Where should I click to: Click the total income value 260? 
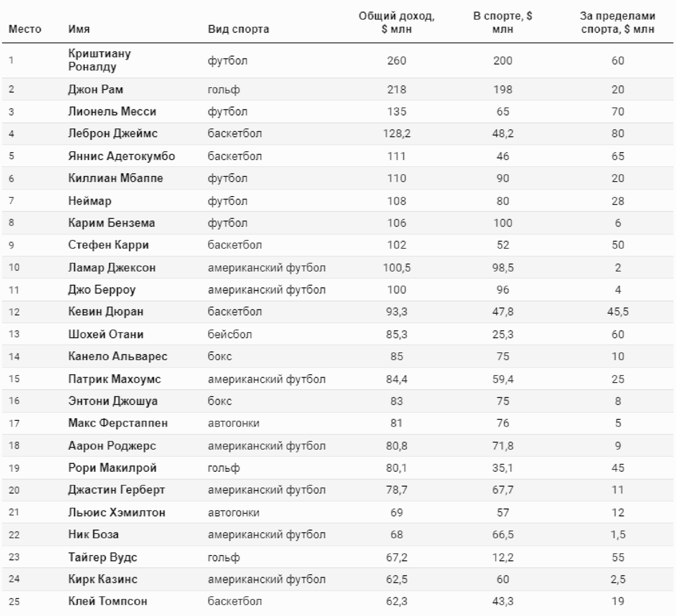(x=397, y=60)
